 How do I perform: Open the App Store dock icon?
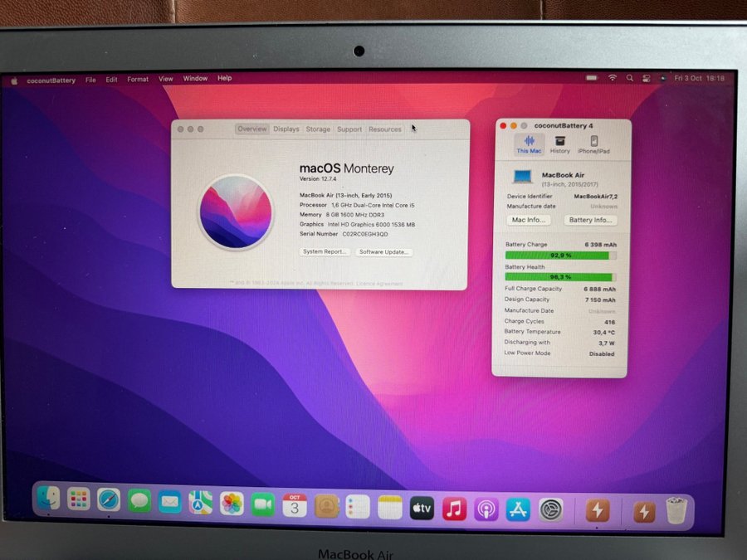[x=518, y=509]
